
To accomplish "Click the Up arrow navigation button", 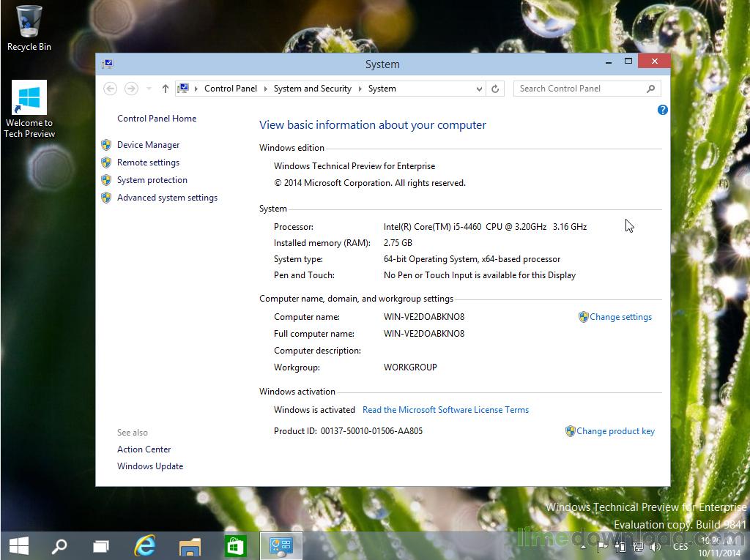I will point(166,89).
